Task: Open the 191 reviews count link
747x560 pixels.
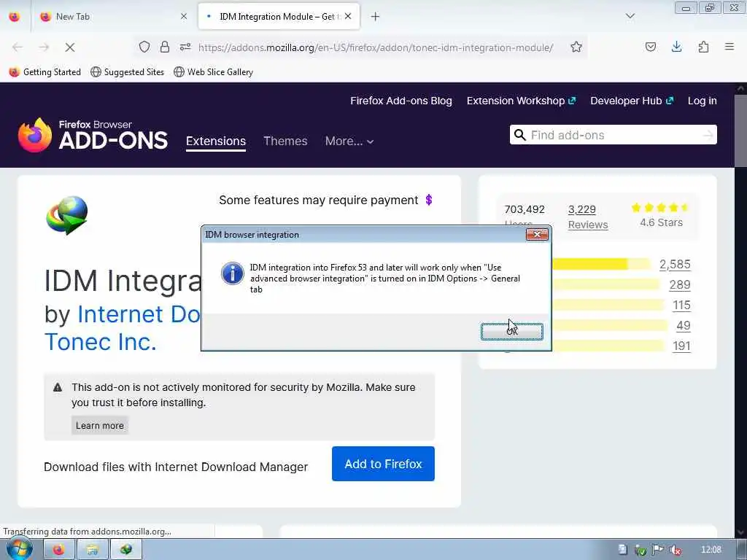Action: click(682, 346)
